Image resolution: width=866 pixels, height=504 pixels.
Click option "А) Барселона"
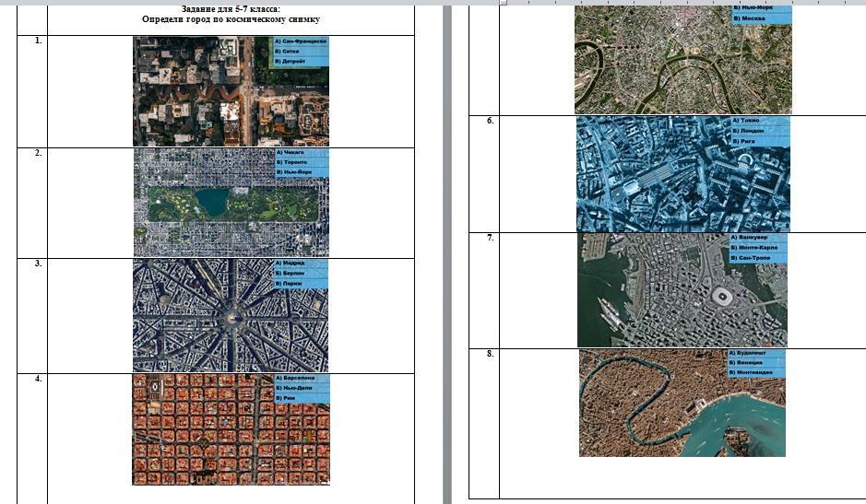[295, 378]
